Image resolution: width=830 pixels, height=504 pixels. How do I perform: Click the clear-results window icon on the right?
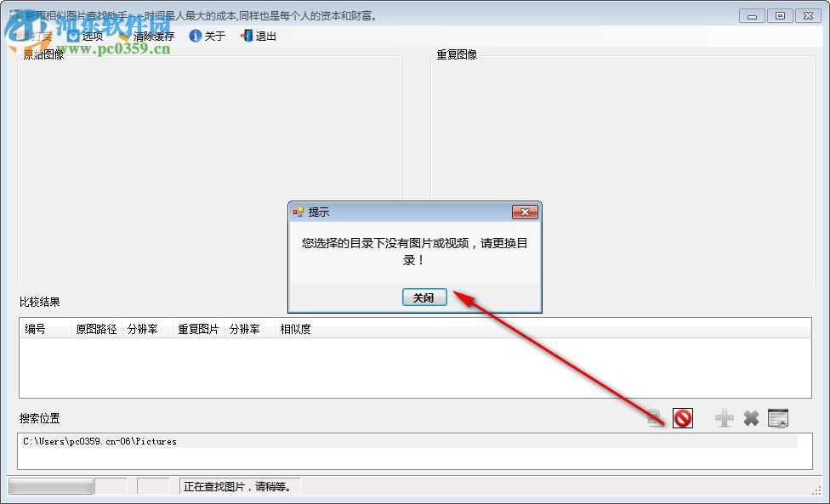[778, 417]
